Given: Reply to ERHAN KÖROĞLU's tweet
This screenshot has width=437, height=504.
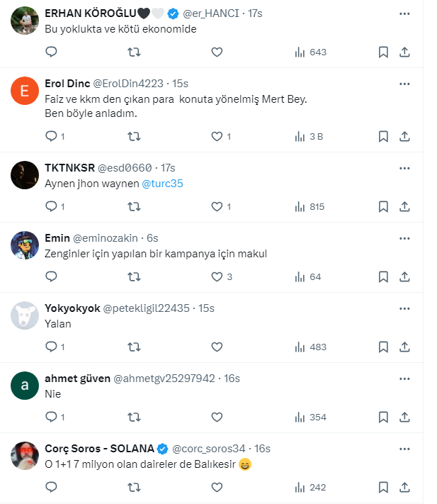Looking at the screenshot, I should [51, 52].
